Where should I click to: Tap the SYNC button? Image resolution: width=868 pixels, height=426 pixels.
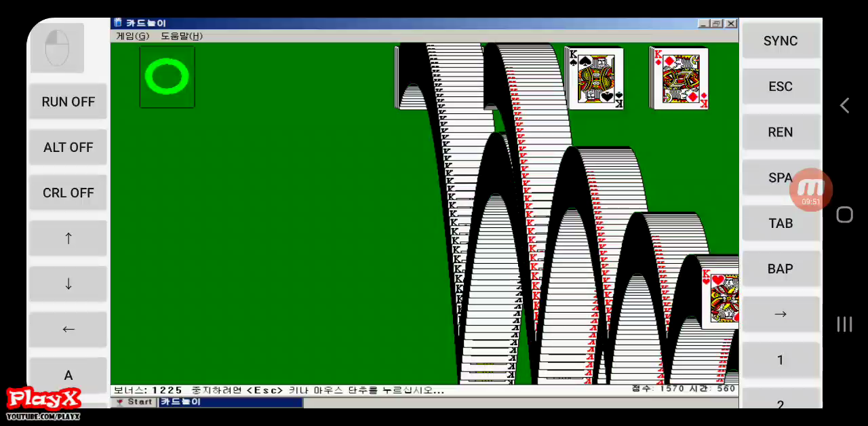tap(781, 41)
